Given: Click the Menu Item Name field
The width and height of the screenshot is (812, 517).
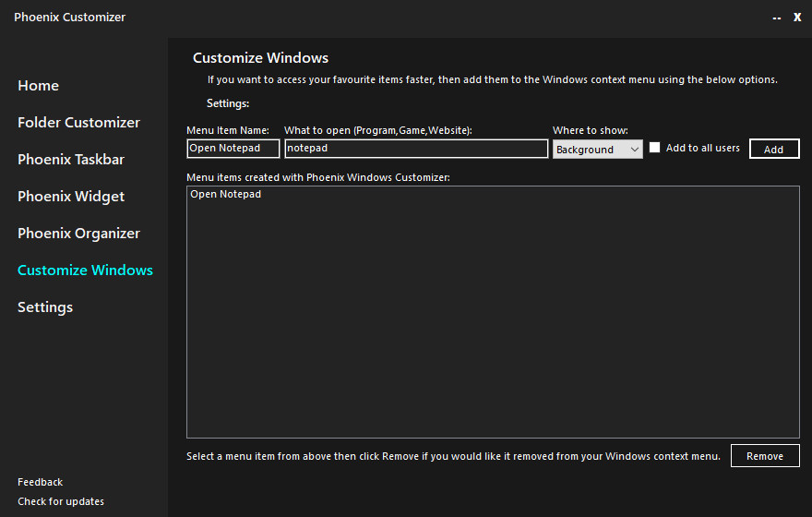Looking at the screenshot, I should point(233,149).
